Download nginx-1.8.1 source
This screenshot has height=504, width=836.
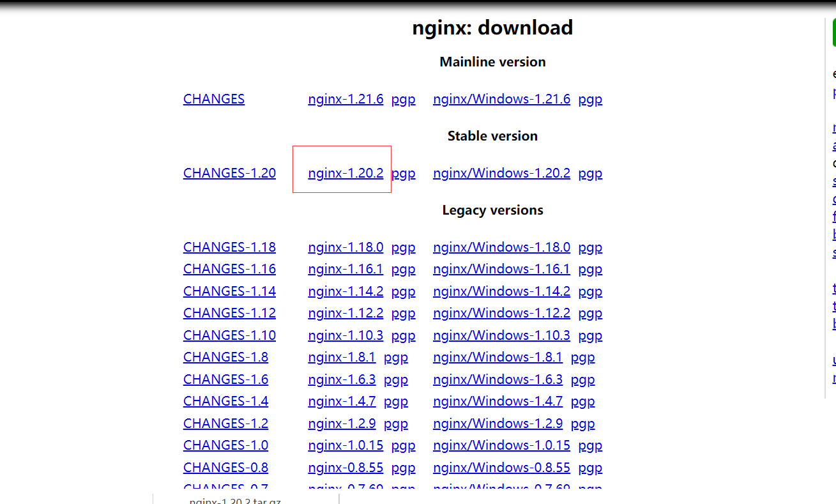(x=342, y=357)
